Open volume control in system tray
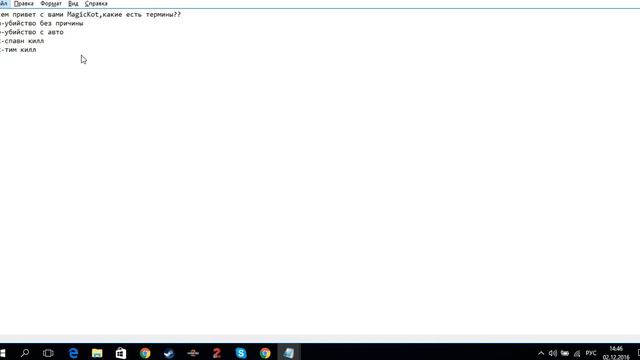Viewport: 640px width, 360px height. coord(553,353)
